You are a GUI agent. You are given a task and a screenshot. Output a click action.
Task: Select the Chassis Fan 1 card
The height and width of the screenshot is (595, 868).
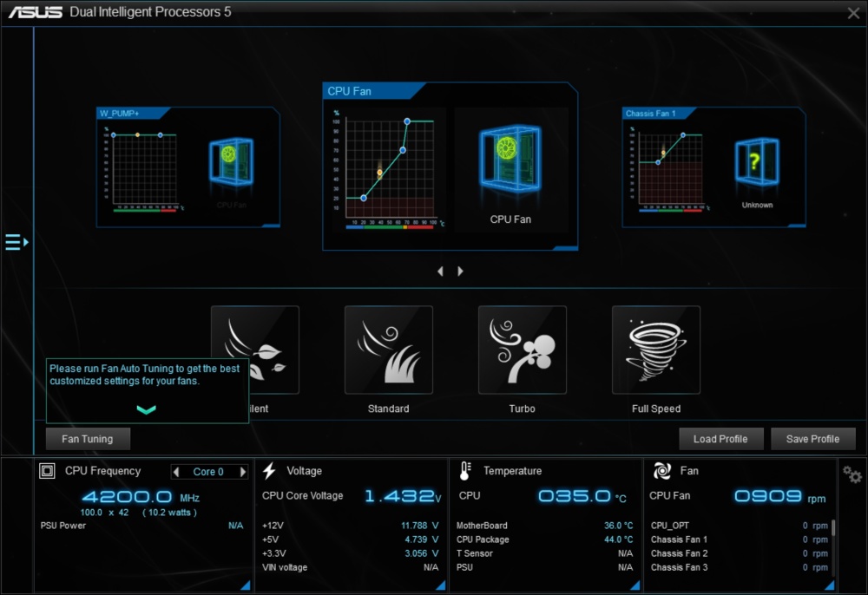click(x=714, y=167)
